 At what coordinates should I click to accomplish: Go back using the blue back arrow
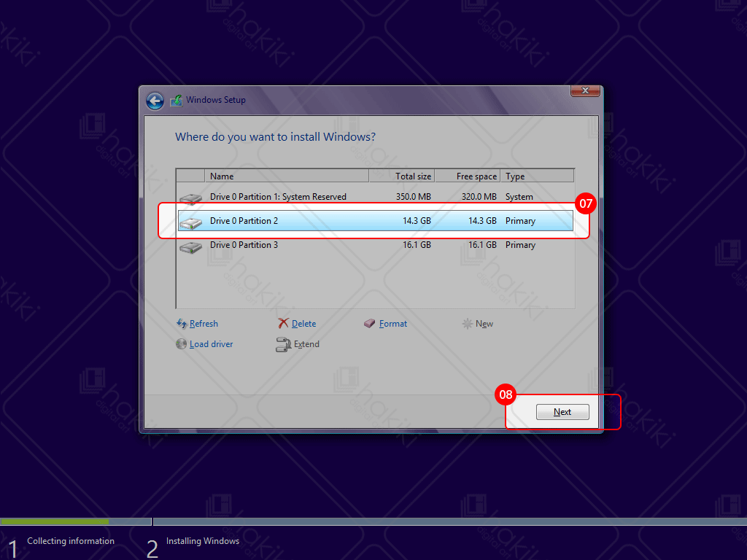click(155, 101)
